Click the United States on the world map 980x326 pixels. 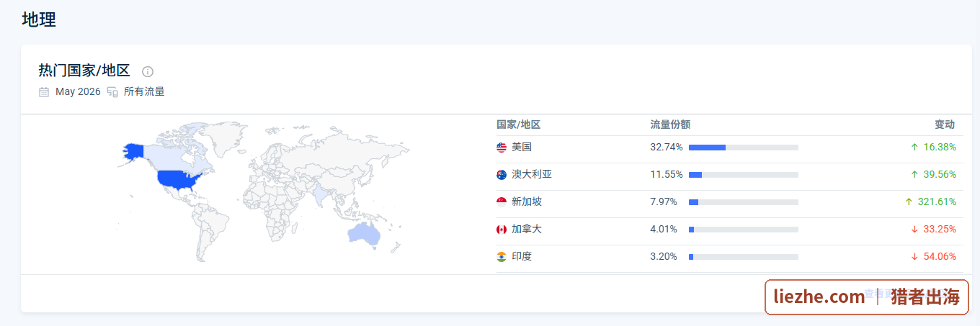pos(177,178)
